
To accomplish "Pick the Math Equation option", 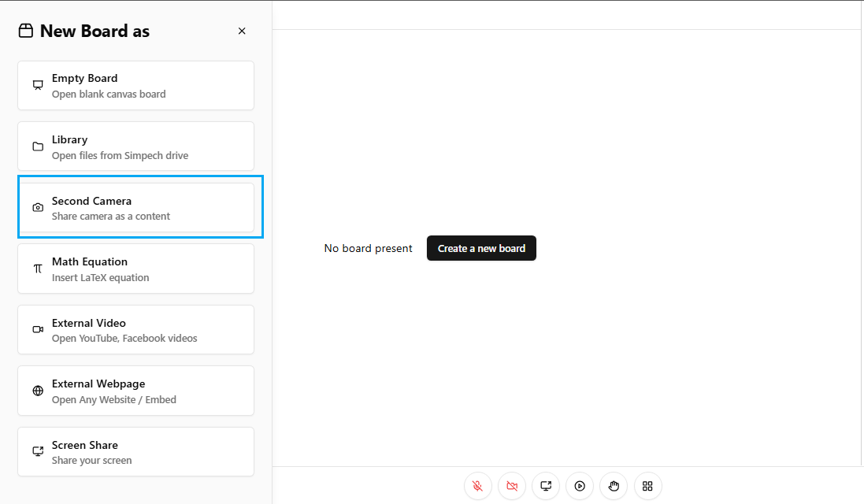I will pyautogui.click(x=135, y=269).
